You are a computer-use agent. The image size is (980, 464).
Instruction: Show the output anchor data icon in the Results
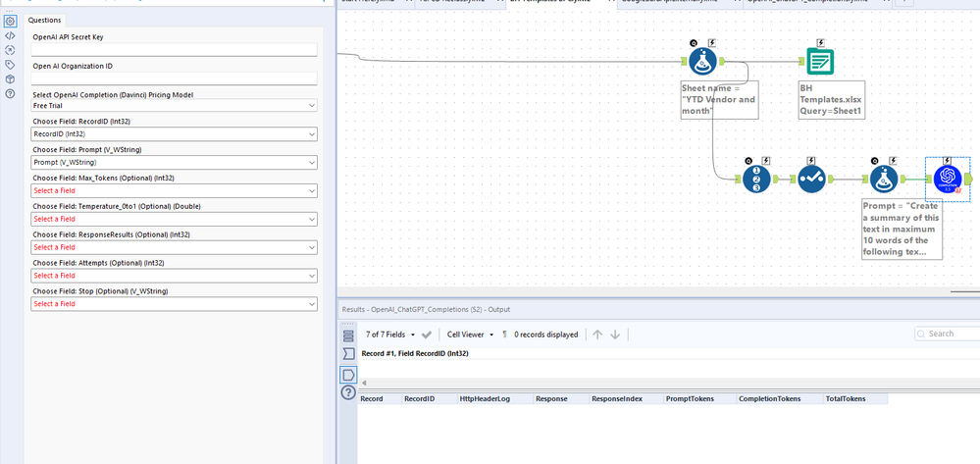tap(349, 374)
